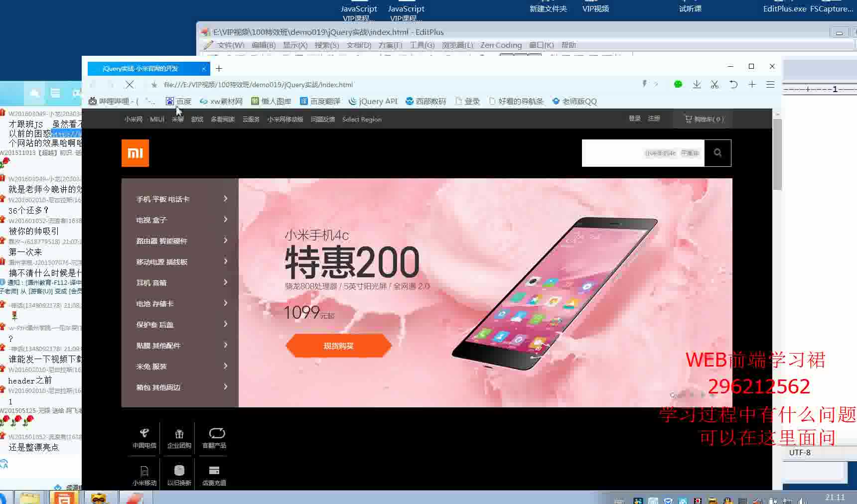This screenshot has height=504, width=857.
Task: Click the browser vertical scrollbar thumb
Action: 777,154
